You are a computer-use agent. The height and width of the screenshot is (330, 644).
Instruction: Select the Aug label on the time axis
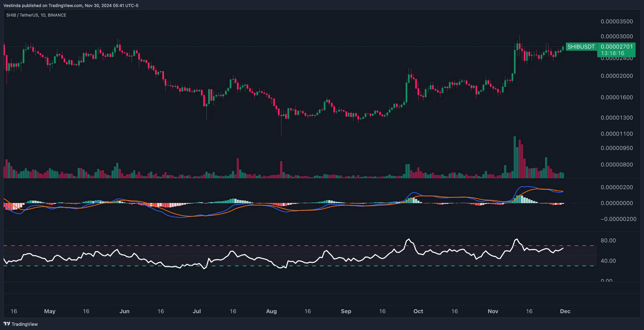point(272,311)
